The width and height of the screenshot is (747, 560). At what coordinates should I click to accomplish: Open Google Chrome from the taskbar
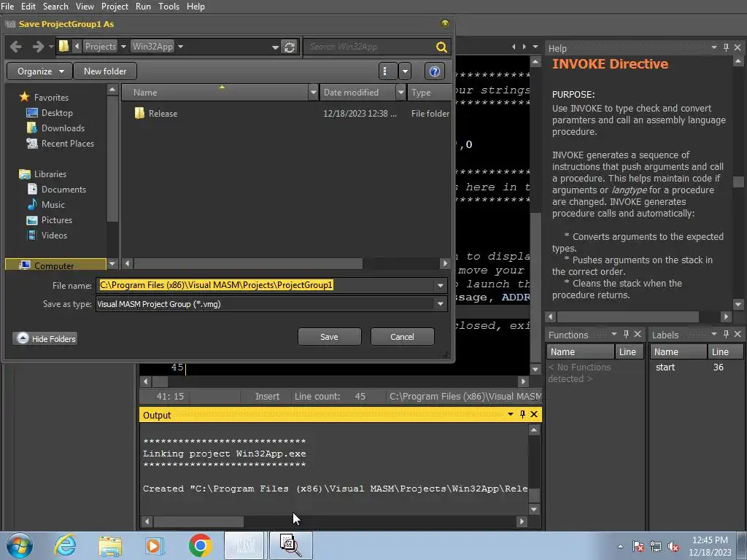coord(200,545)
